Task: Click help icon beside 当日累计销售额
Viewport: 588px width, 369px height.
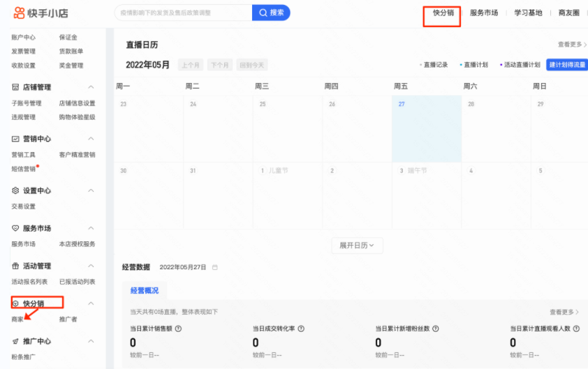Action: 179,329
